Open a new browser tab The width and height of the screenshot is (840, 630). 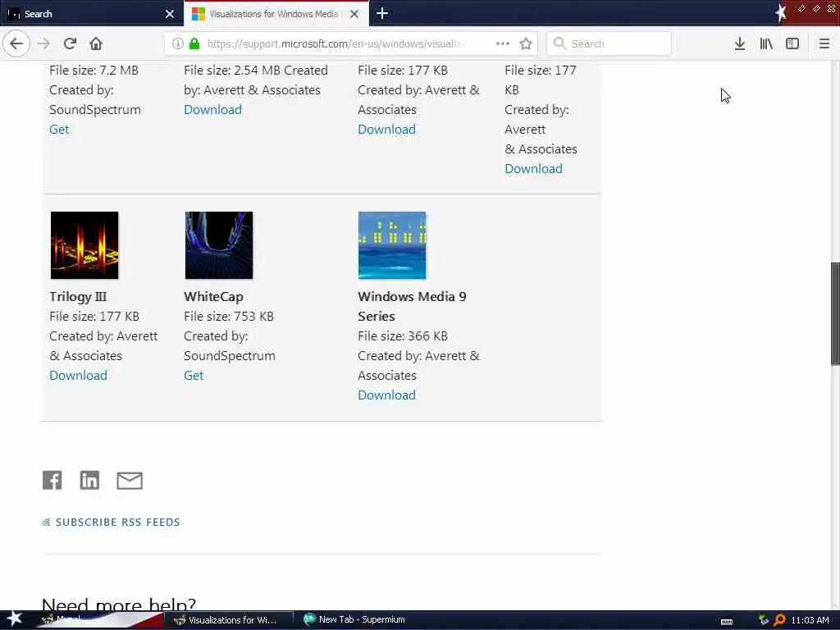(382, 13)
